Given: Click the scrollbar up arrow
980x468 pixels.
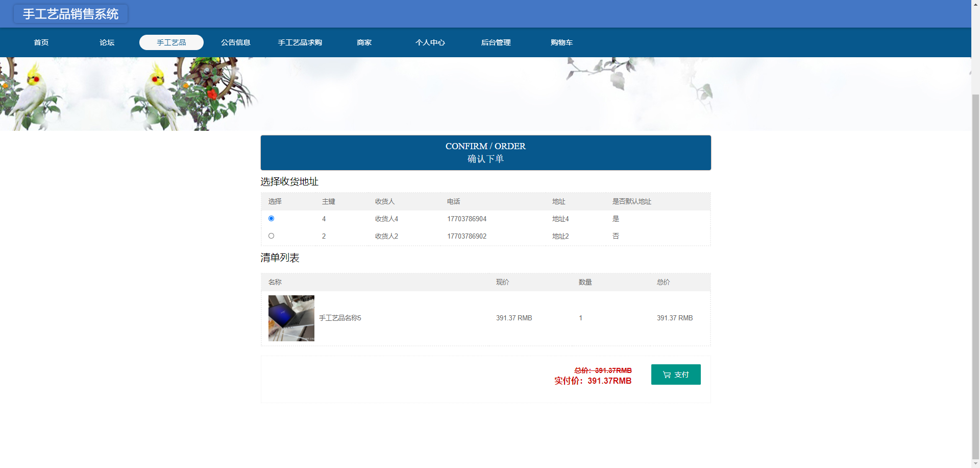Looking at the screenshot, I should tap(975, 4).
